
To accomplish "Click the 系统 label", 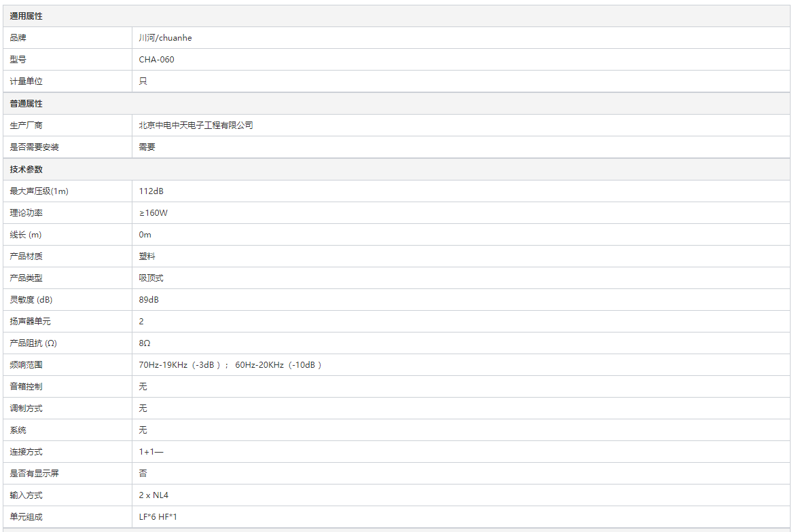I will (18, 430).
